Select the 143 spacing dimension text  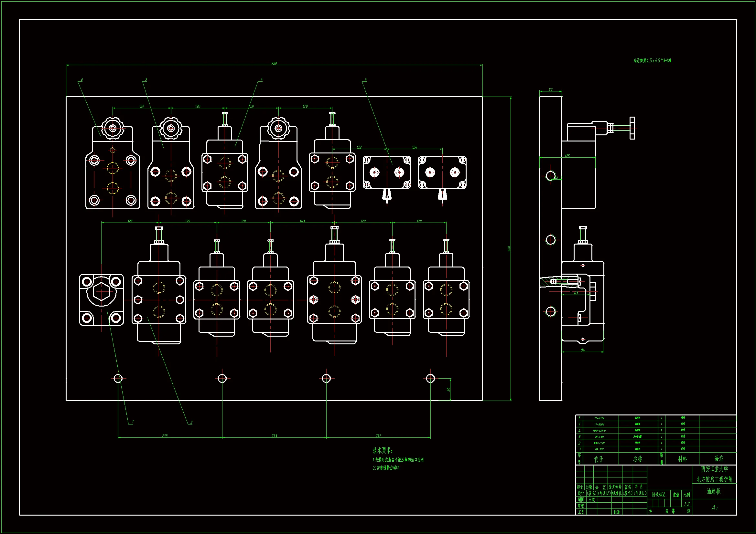coord(302,221)
